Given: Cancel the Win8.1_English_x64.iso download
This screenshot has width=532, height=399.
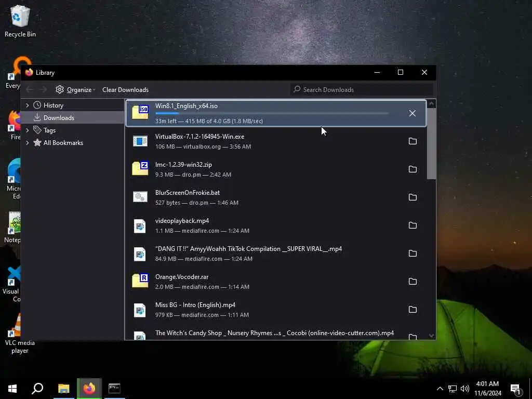Looking at the screenshot, I should coord(412,113).
